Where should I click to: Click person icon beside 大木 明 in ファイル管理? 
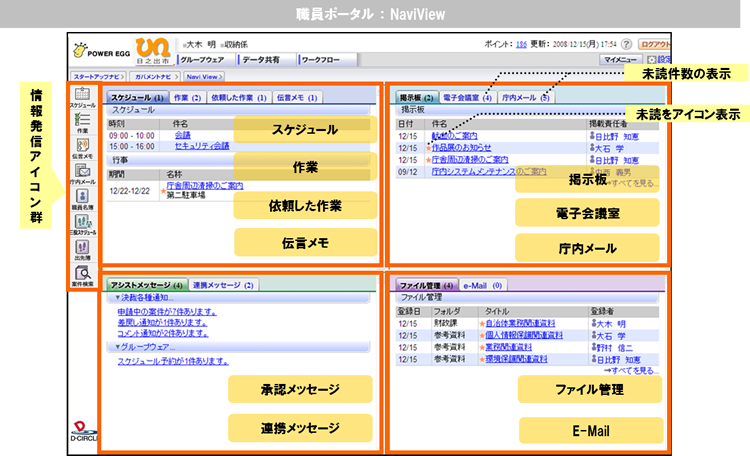(594, 323)
